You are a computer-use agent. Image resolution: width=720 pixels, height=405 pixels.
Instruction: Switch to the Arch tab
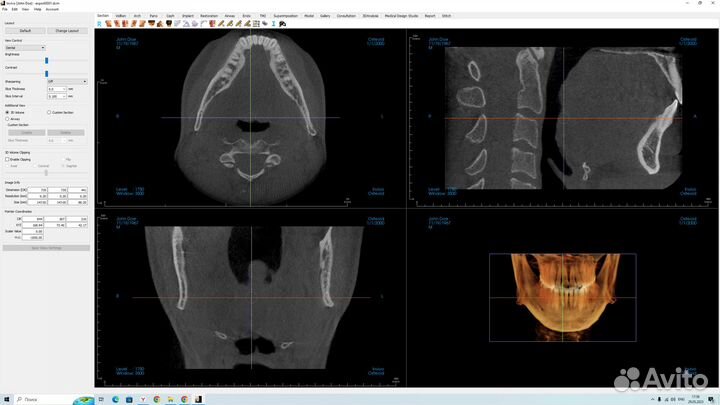137,16
